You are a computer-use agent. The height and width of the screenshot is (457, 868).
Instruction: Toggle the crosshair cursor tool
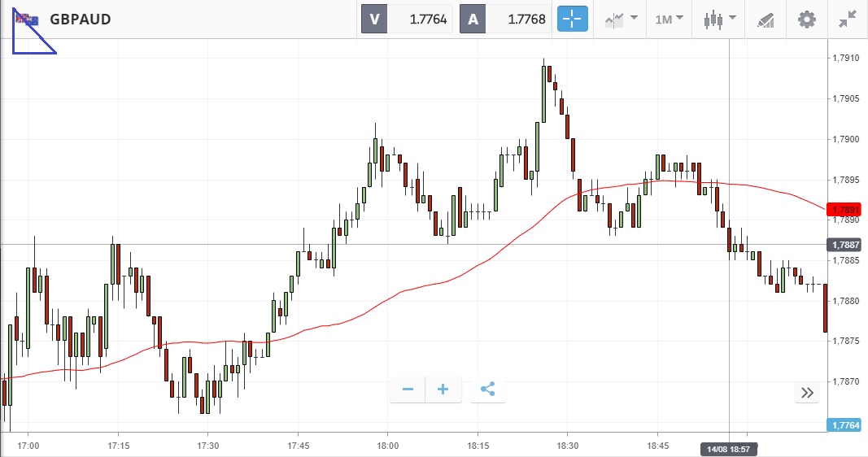point(573,19)
